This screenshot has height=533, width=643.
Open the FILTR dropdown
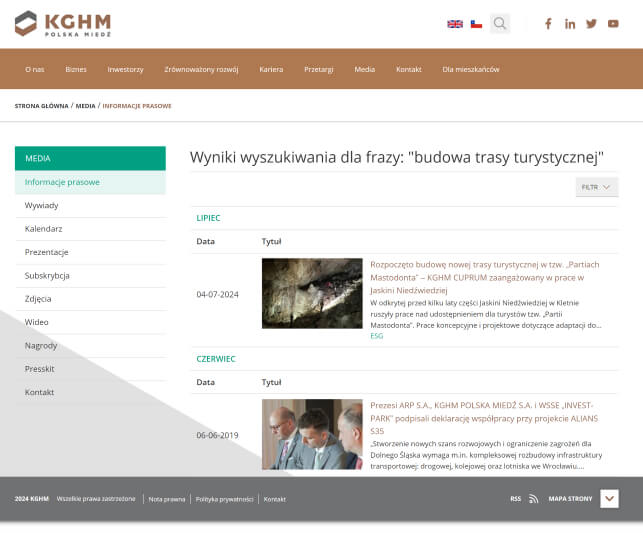(x=597, y=187)
